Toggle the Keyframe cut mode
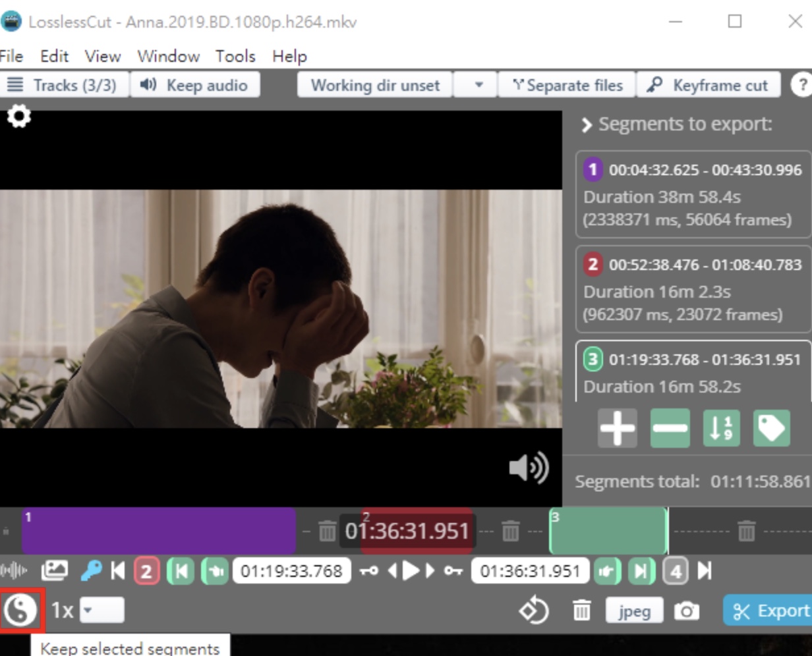812x656 pixels. (x=709, y=85)
